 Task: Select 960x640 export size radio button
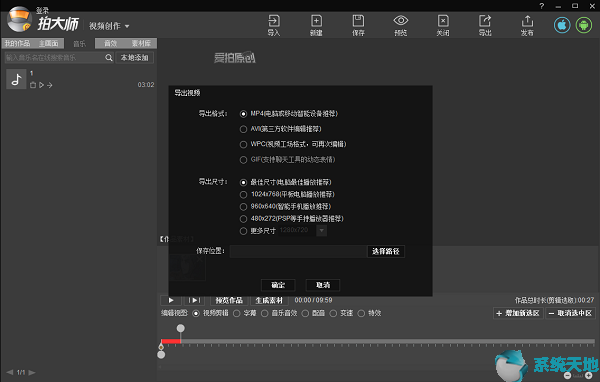coord(243,207)
